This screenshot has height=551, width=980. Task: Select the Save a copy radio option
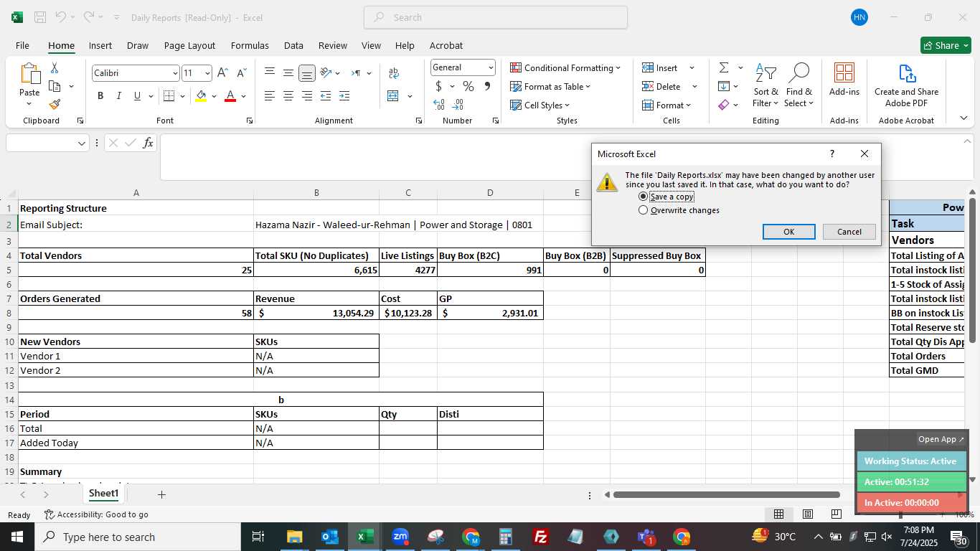tap(643, 197)
